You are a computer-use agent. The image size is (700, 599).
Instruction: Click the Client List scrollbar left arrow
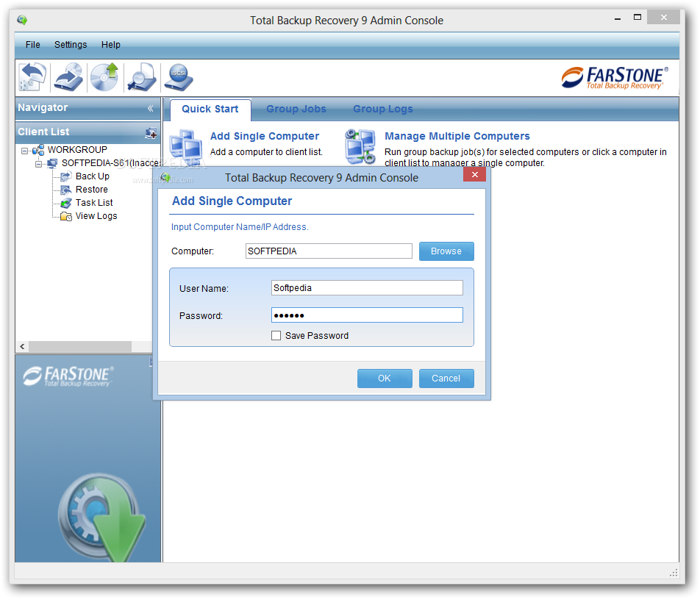click(22, 346)
